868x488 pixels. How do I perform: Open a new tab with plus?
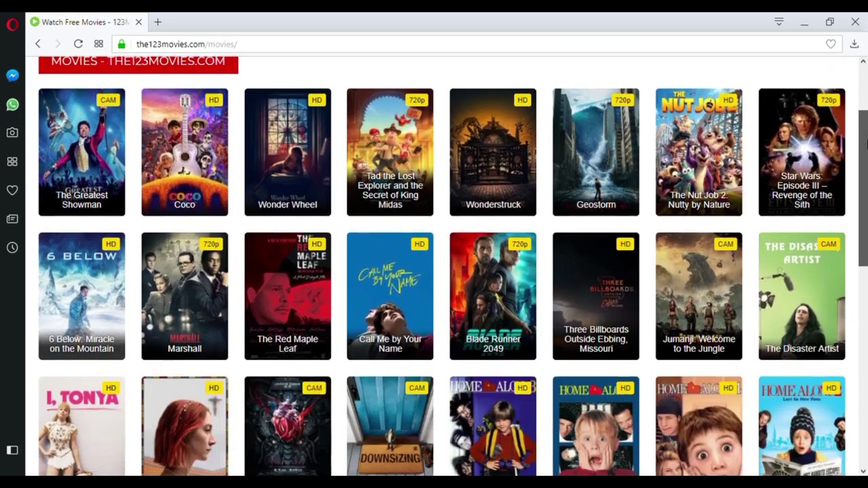click(157, 22)
